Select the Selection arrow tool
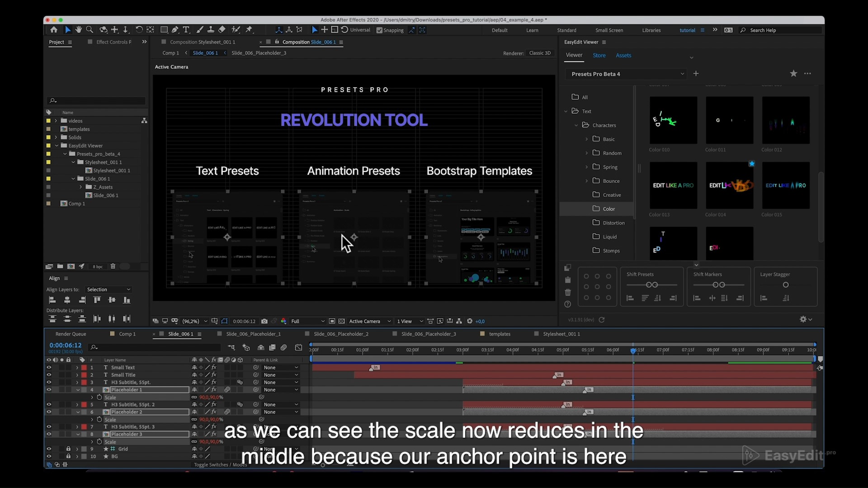 [68, 30]
